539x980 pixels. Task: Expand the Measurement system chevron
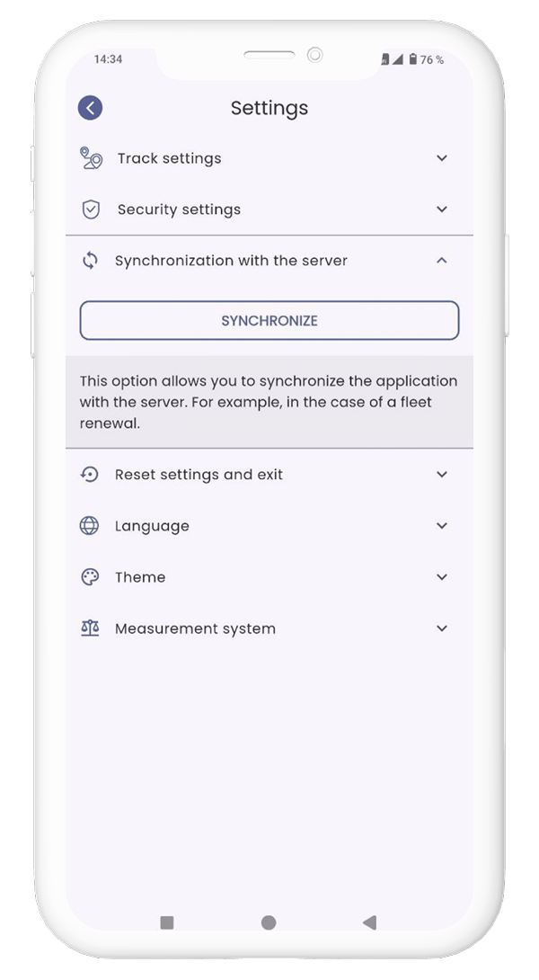coord(441,628)
